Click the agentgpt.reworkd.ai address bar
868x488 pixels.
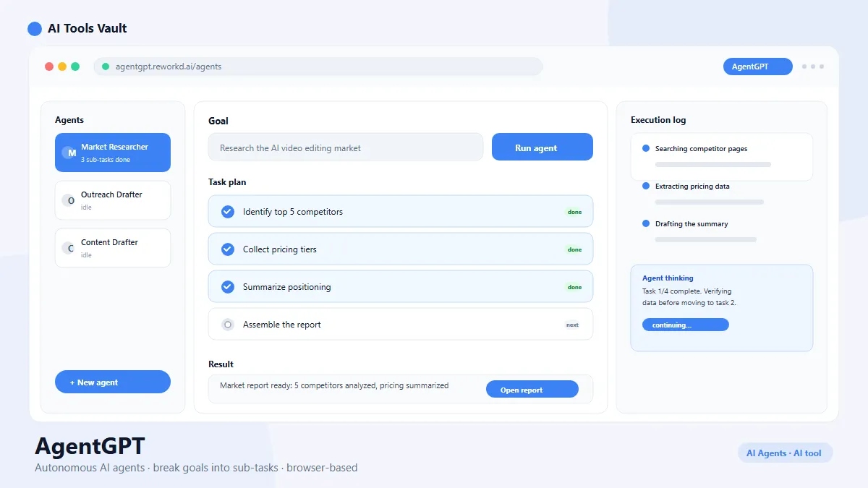[x=318, y=67]
